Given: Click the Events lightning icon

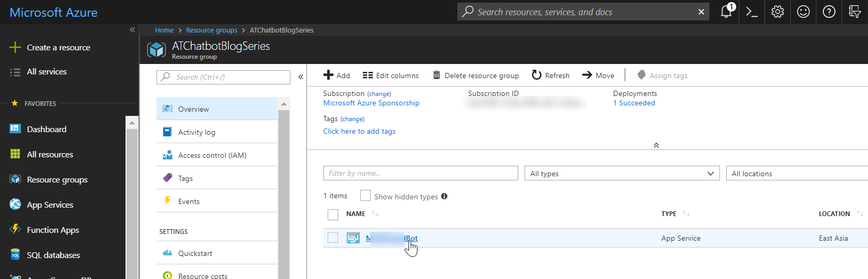Looking at the screenshot, I should [168, 201].
